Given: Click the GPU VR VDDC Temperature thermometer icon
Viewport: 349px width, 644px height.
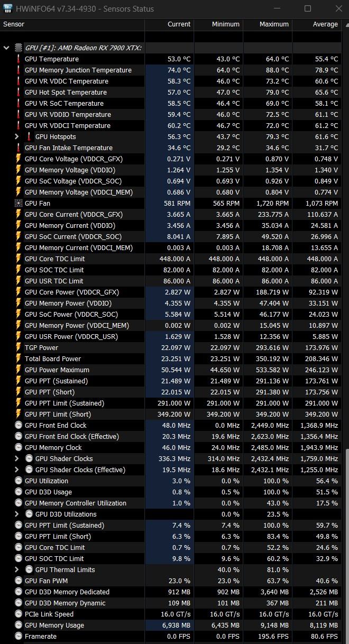Looking at the screenshot, I should pyautogui.click(x=19, y=81).
